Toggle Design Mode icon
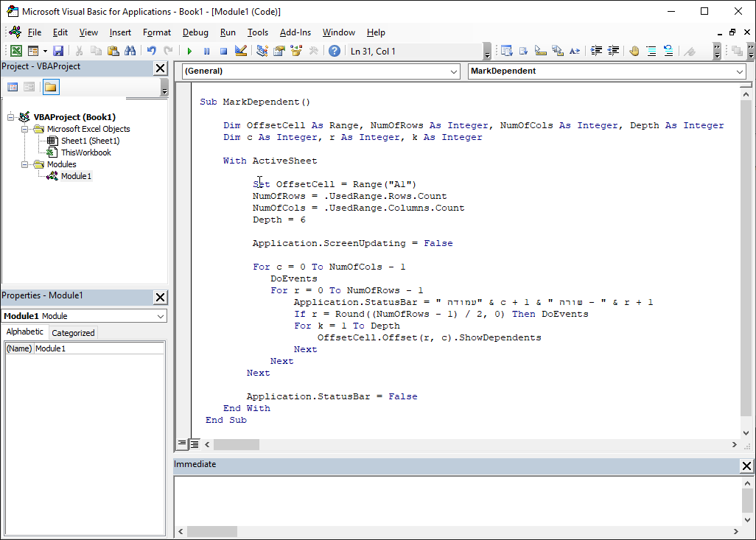Image resolution: width=756 pixels, height=540 pixels. [240, 51]
